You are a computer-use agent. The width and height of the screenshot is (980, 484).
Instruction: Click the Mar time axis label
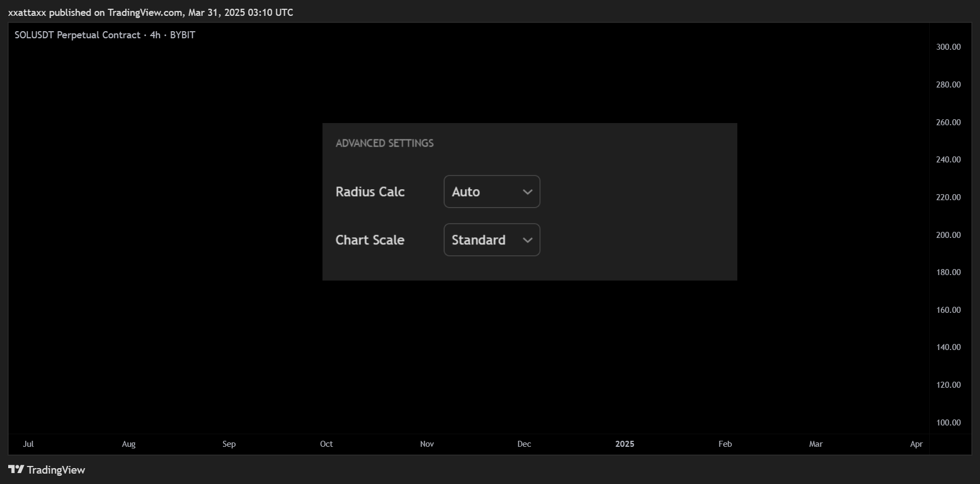click(x=816, y=444)
